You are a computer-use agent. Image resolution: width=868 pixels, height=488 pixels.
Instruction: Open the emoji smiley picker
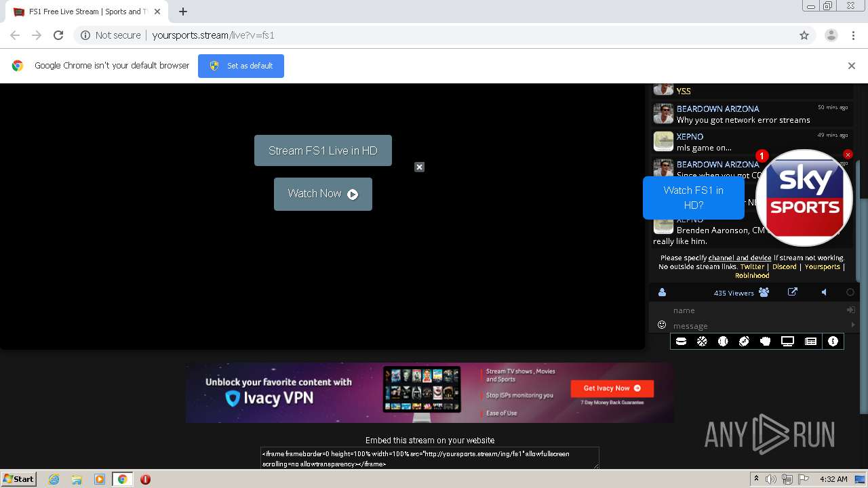tap(662, 325)
